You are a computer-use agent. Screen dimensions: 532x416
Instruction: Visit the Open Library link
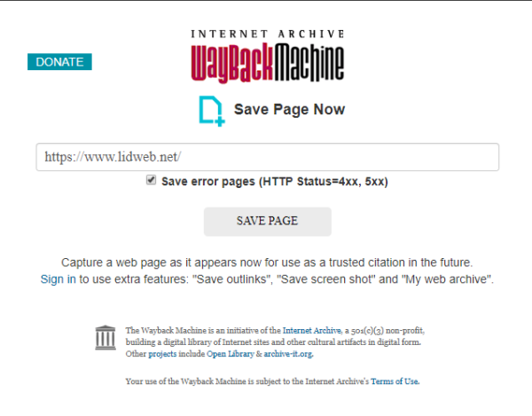tap(231, 354)
